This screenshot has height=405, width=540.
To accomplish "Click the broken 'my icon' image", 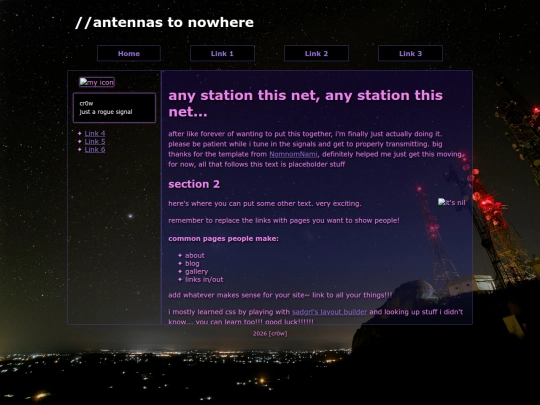I will click(x=97, y=82).
